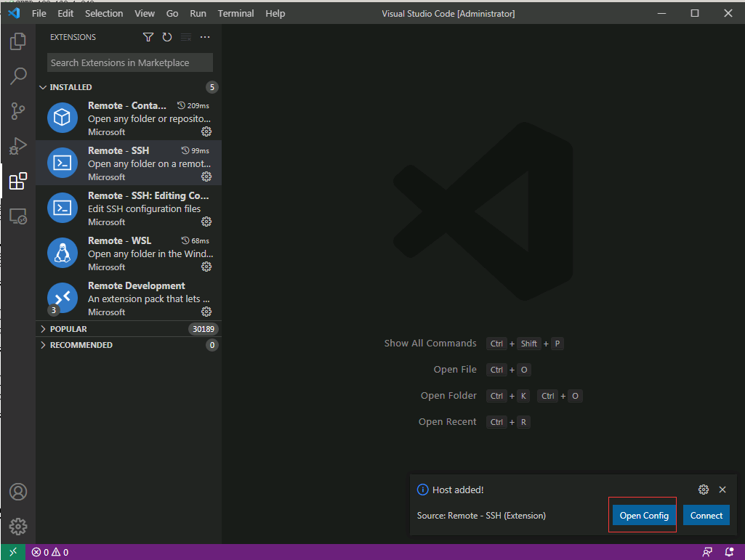This screenshot has width=745, height=560.
Task: Click the feedback icon in status bar
Action: [707, 552]
